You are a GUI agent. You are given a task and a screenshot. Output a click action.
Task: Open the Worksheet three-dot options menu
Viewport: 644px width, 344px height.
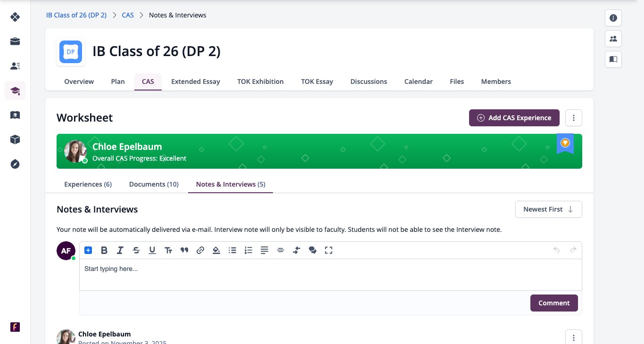pos(574,118)
